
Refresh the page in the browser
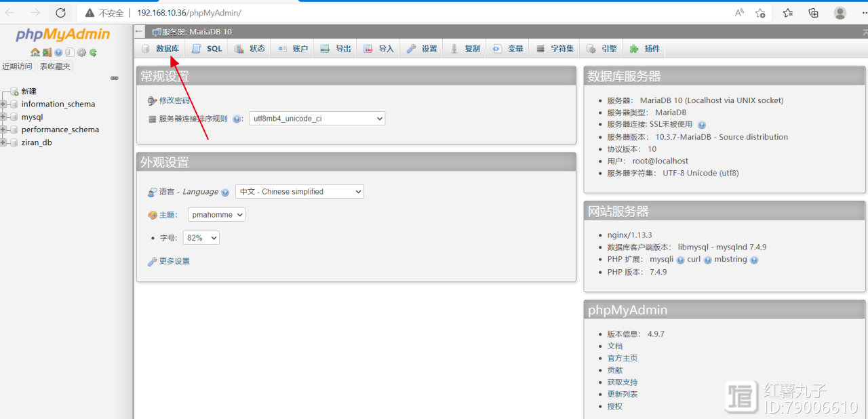pyautogui.click(x=60, y=13)
